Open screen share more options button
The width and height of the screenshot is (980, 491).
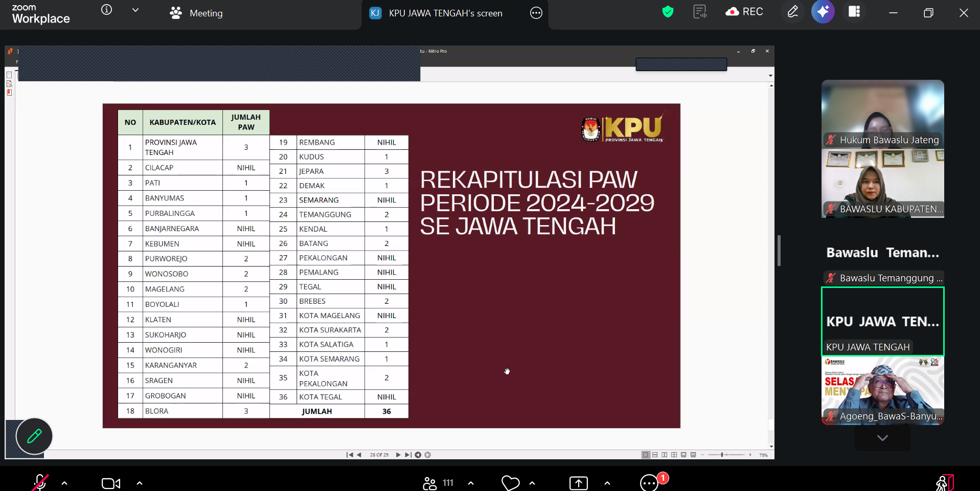536,13
